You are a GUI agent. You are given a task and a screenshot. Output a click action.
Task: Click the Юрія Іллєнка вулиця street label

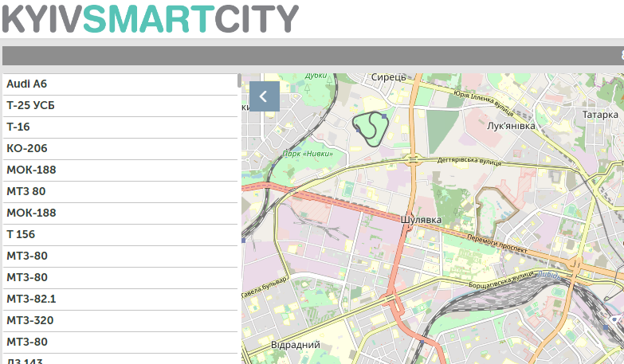coord(484,103)
